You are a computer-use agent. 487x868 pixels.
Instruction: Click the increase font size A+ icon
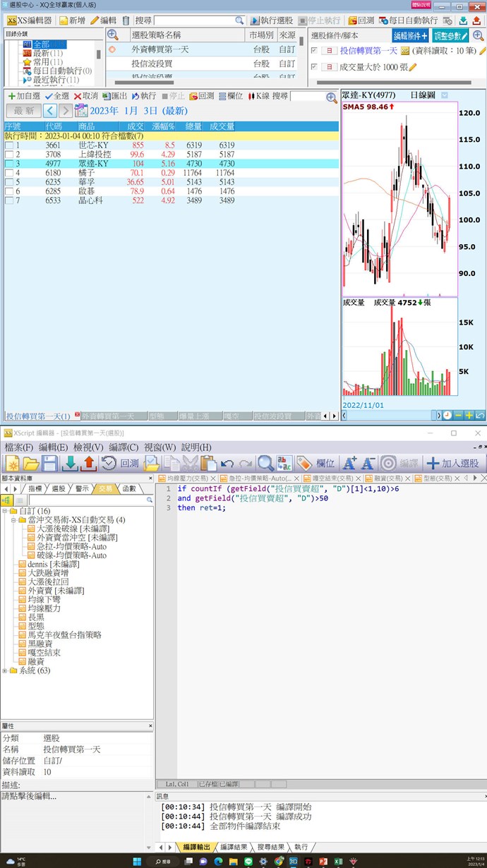coord(349,463)
